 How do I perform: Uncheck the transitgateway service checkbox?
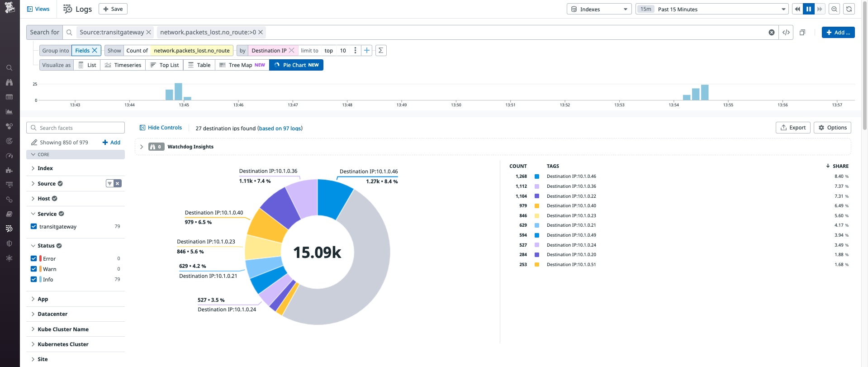pos(33,226)
